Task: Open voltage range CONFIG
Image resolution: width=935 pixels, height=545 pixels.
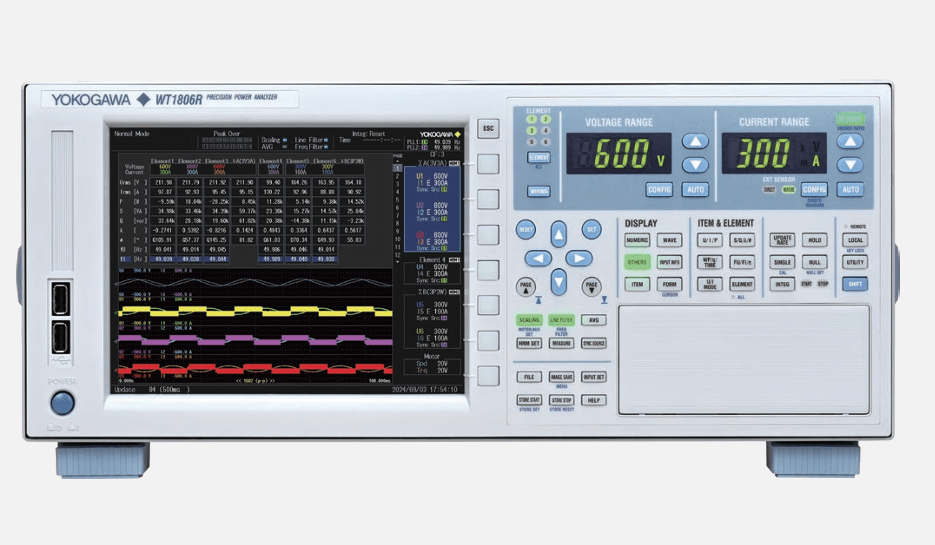Action: [660, 190]
